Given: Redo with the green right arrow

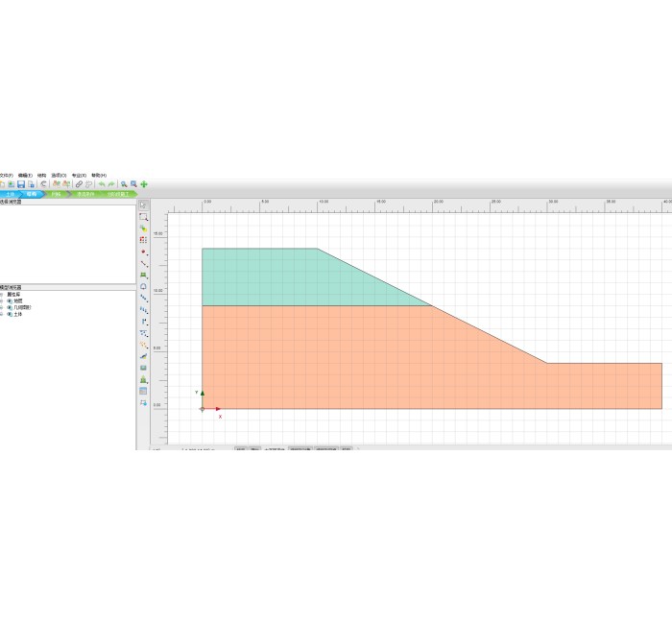Looking at the screenshot, I should pos(111,184).
